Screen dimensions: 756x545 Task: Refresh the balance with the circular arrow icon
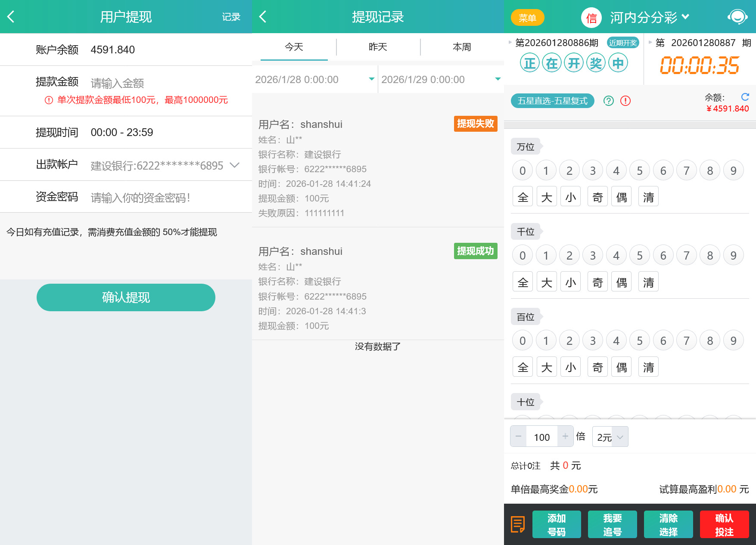click(x=745, y=97)
